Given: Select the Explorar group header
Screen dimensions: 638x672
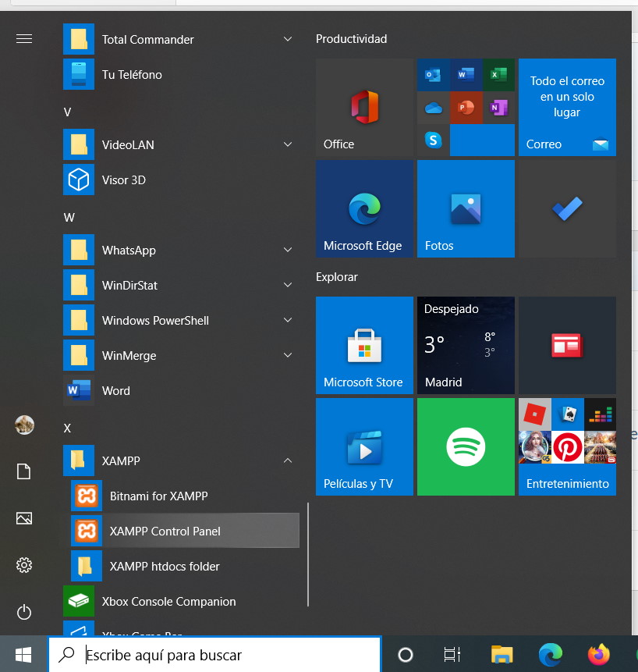Looking at the screenshot, I should pyautogui.click(x=337, y=277).
